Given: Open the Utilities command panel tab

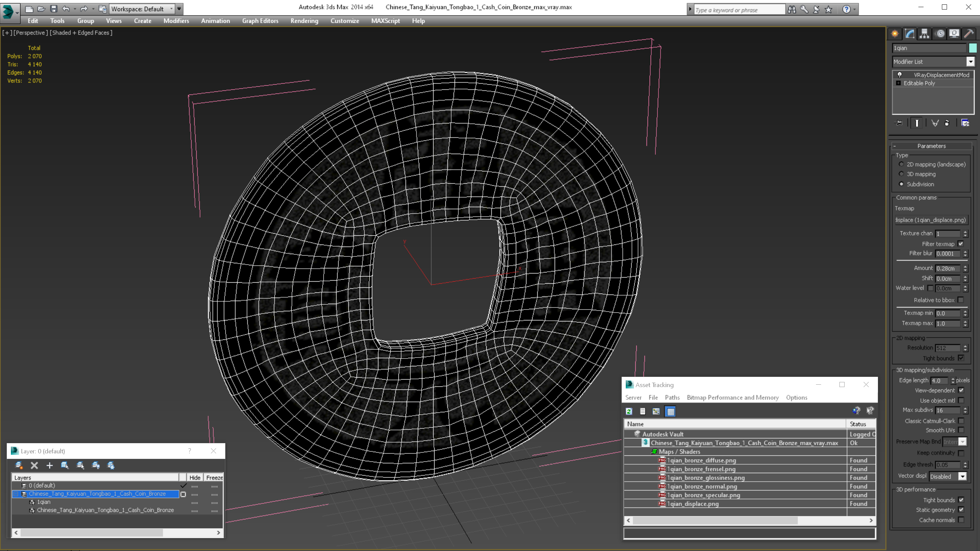Looking at the screenshot, I should [969, 34].
